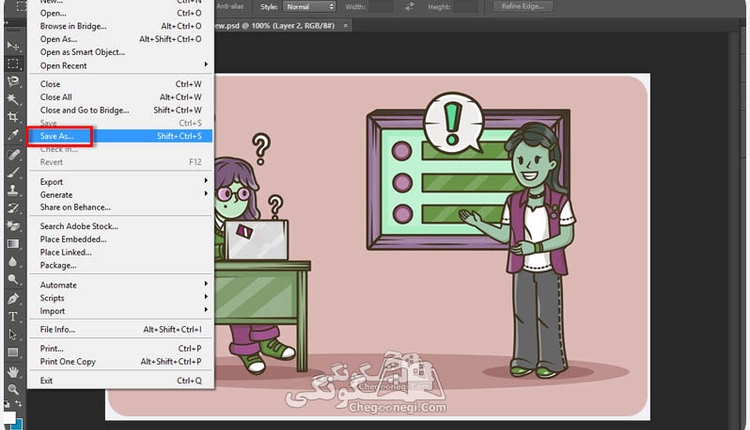This screenshot has width=750, height=430.
Task: Close the document tab
Action: pyautogui.click(x=345, y=25)
